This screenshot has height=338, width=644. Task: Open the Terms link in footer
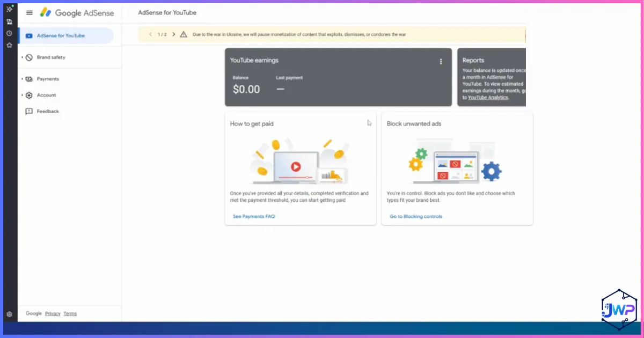click(70, 314)
